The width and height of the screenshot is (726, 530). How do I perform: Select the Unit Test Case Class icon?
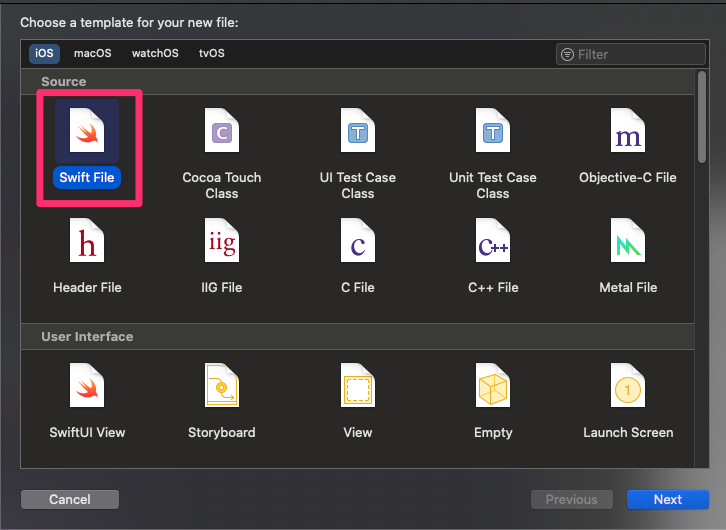pyautogui.click(x=493, y=130)
